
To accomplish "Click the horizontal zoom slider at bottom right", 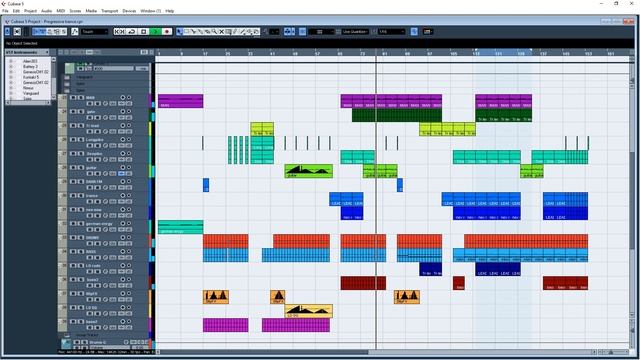I will (611, 352).
